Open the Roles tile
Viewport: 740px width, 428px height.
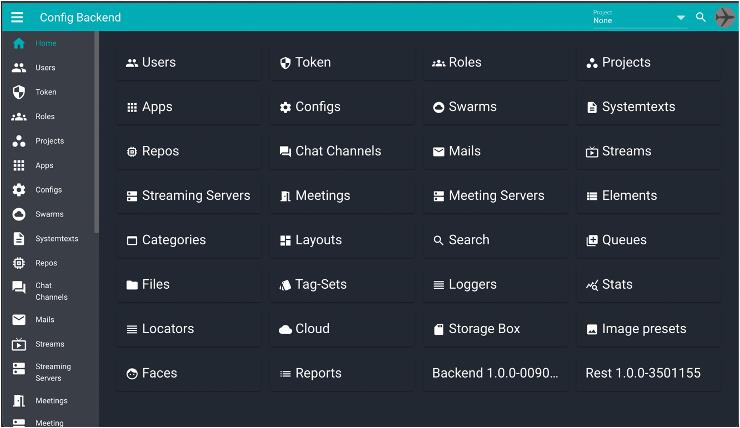coord(495,62)
